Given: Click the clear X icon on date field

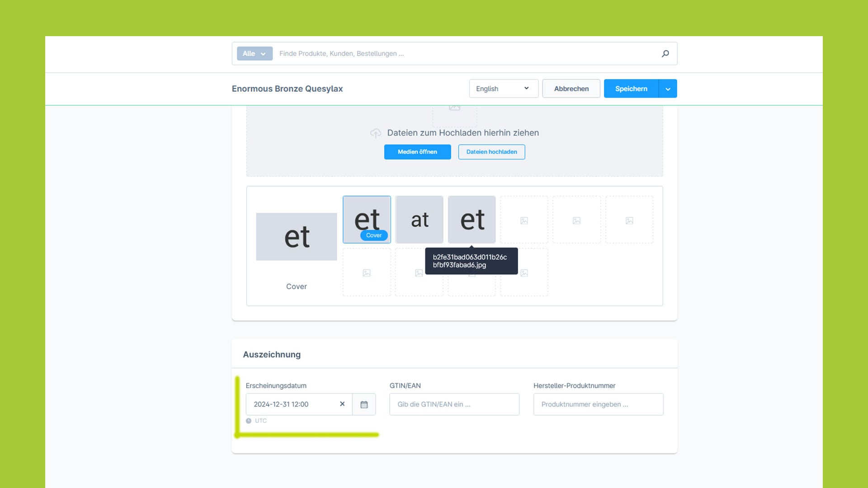Looking at the screenshot, I should [x=342, y=404].
